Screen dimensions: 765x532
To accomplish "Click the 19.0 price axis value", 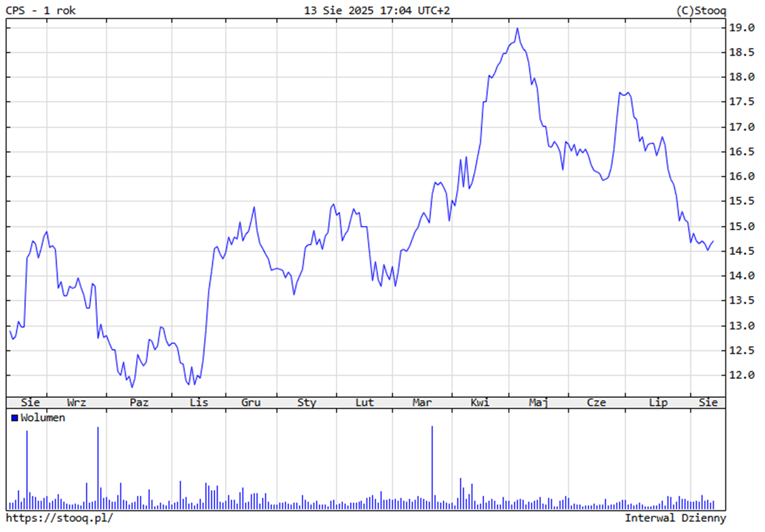I will (x=742, y=28).
